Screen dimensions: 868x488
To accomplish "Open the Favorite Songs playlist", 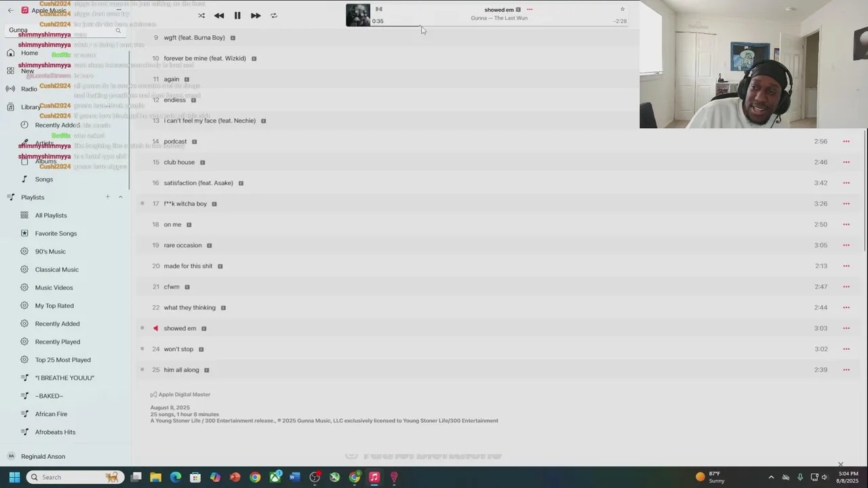I will point(56,234).
